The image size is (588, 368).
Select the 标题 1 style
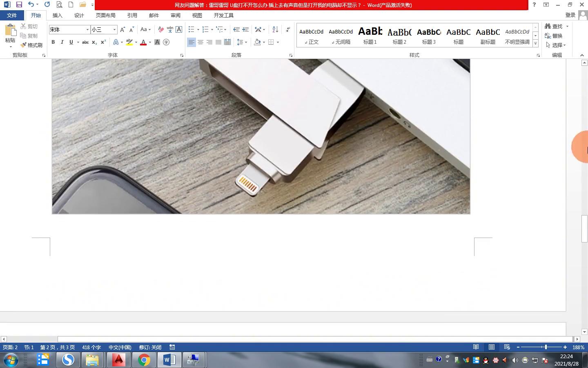tap(370, 35)
